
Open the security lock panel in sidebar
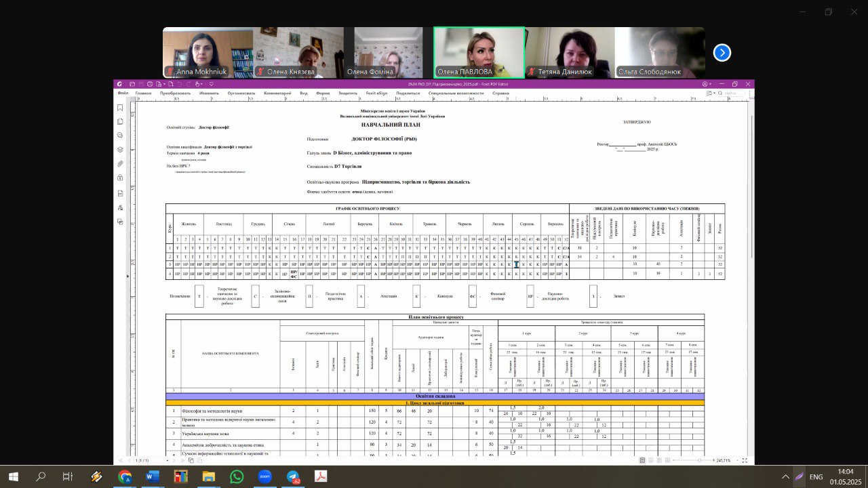(x=120, y=178)
